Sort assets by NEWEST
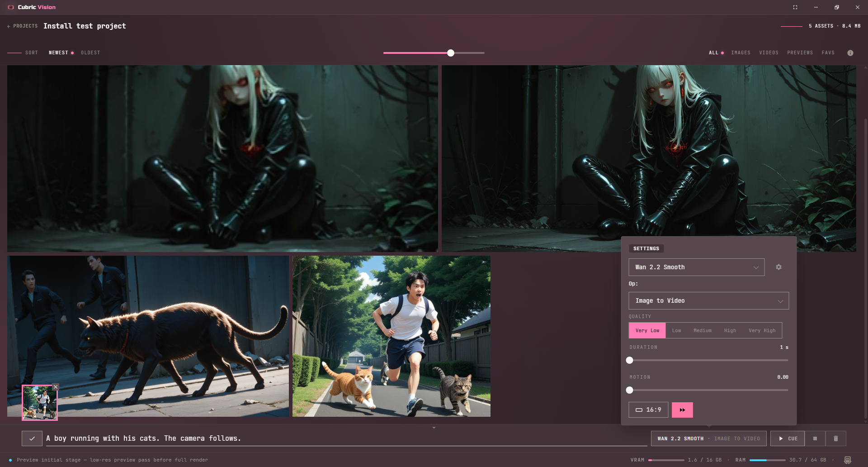The image size is (868, 467). click(59, 53)
